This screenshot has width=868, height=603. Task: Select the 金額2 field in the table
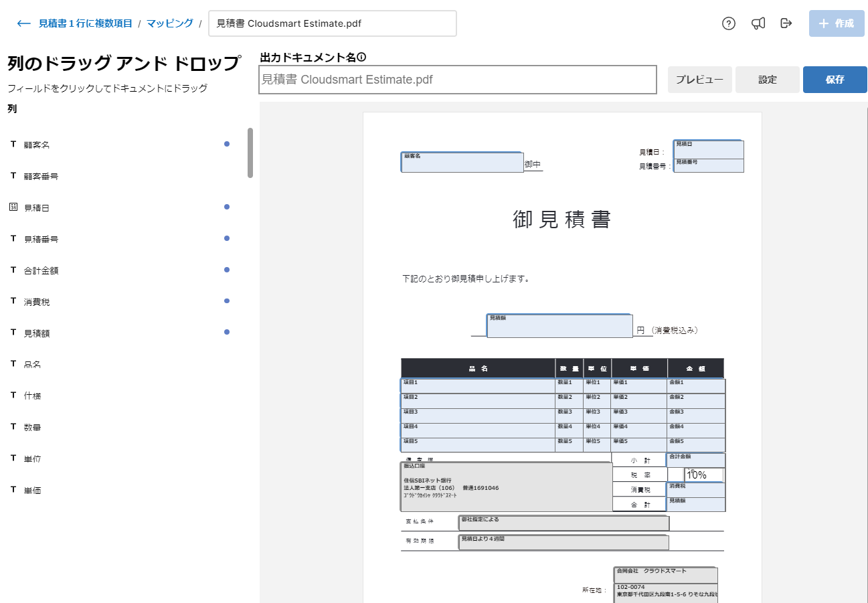pos(697,401)
